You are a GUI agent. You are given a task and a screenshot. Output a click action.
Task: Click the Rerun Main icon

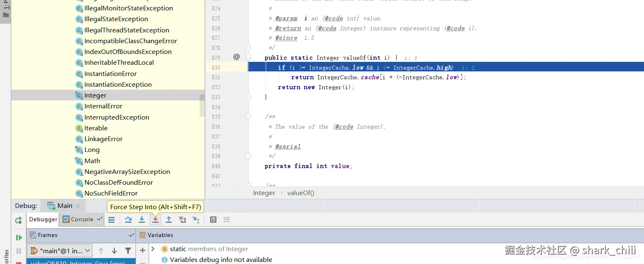click(x=18, y=220)
